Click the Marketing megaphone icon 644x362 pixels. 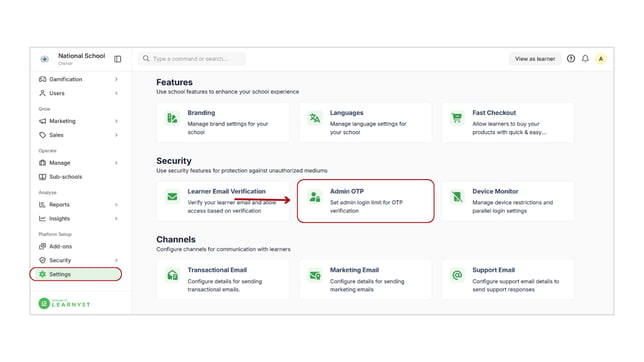42,121
